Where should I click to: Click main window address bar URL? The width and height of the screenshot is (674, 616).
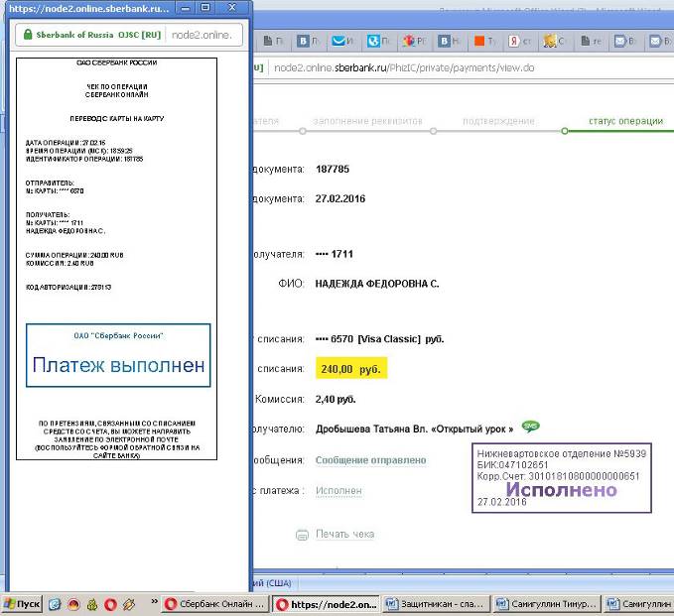pyautogui.click(x=404, y=67)
